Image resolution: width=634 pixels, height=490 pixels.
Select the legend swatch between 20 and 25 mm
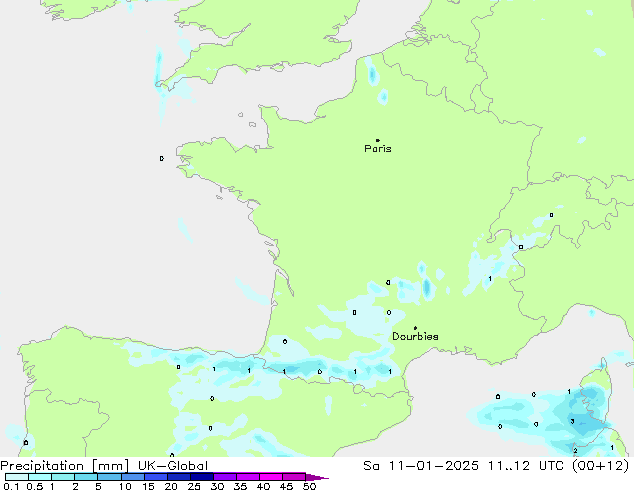[x=179, y=477]
